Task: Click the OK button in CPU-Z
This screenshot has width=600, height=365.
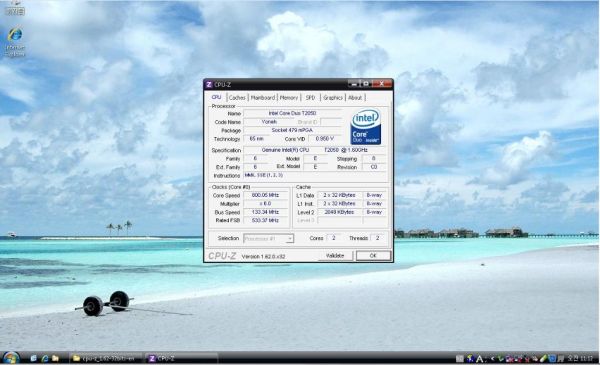Action: pos(373,256)
